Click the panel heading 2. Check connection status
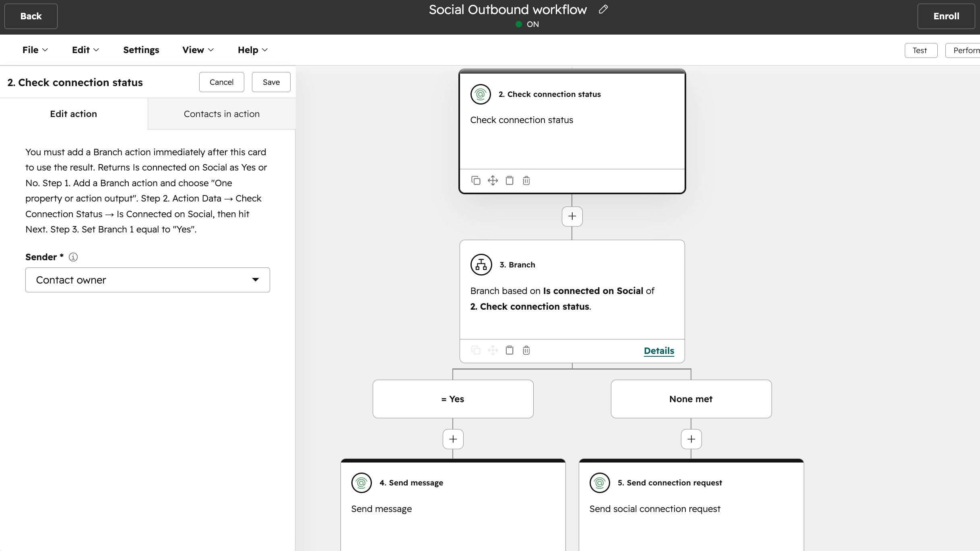Viewport: 980px width, 551px height. click(75, 82)
